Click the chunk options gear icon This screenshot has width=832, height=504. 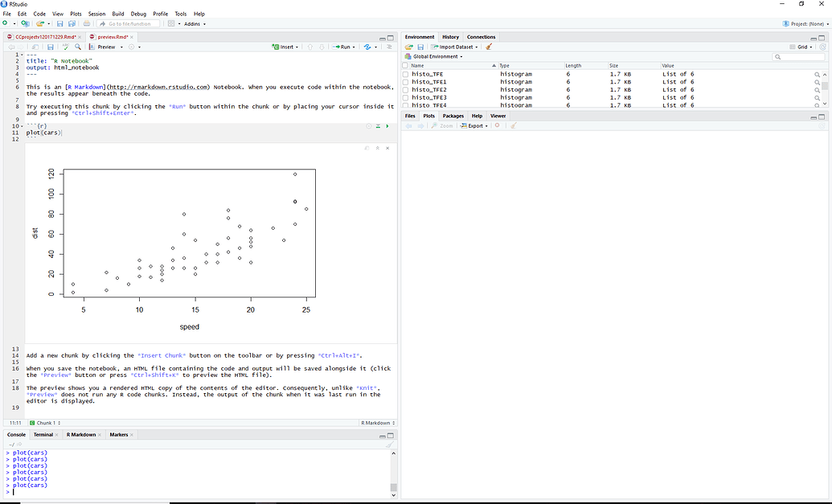pyautogui.click(x=369, y=126)
